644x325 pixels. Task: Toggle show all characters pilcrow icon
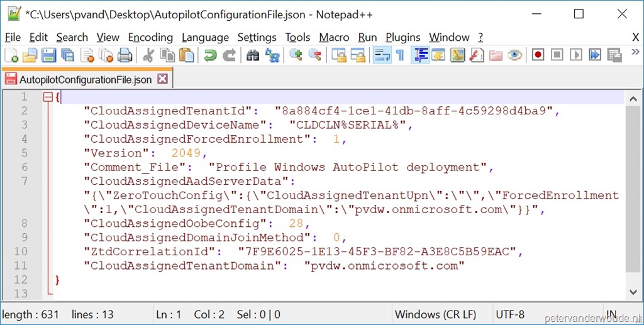[x=400, y=55]
